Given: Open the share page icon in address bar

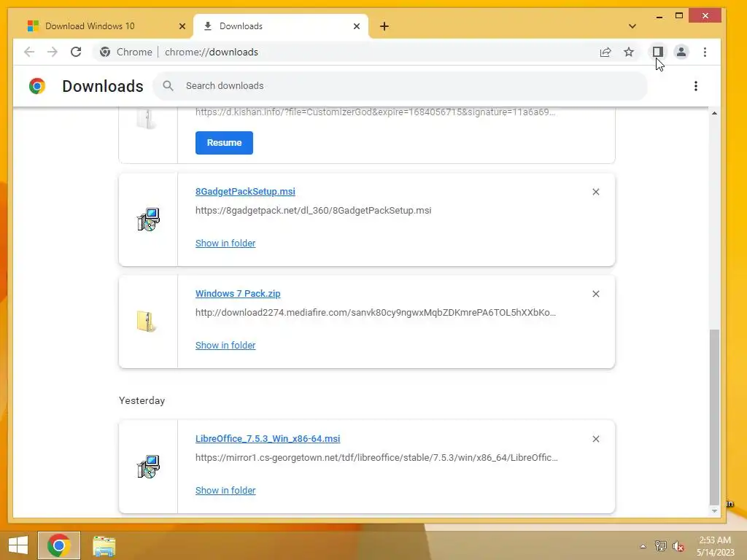Looking at the screenshot, I should pyautogui.click(x=605, y=52).
